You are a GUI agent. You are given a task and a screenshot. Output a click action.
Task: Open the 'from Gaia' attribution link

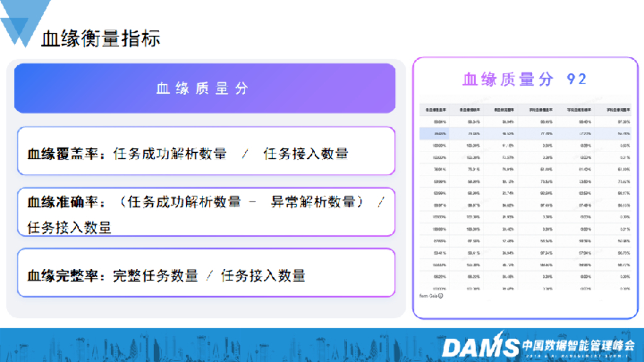tap(431, 295)
